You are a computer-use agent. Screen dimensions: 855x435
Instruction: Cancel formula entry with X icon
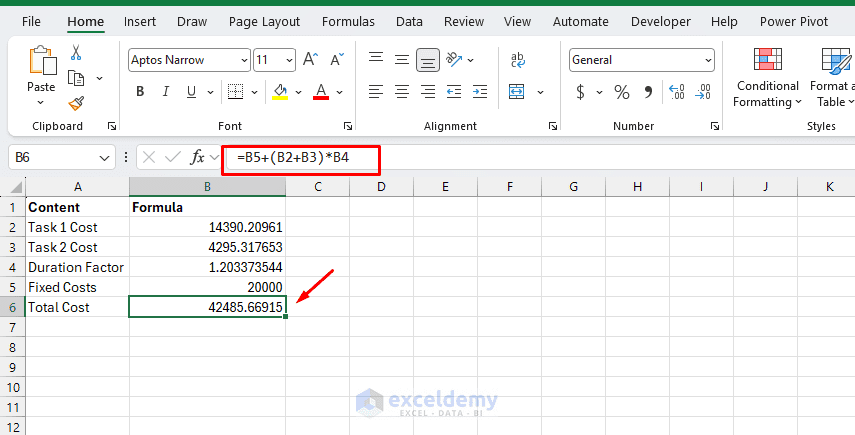149,158
